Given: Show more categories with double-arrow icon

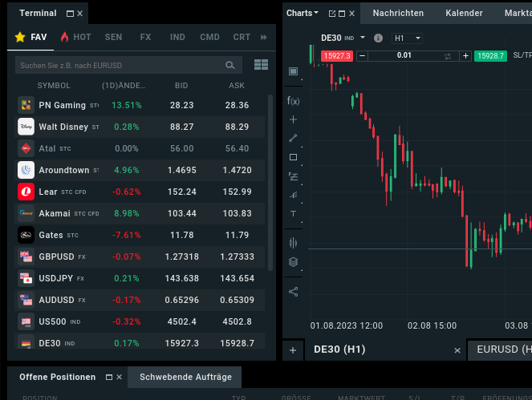Looking at the screenshot, I should point(264,38).
